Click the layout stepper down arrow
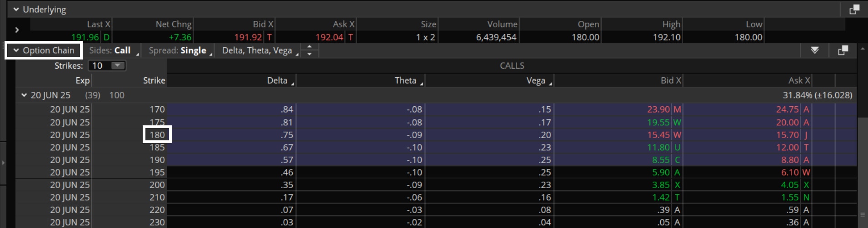 (x=309, y=54)
